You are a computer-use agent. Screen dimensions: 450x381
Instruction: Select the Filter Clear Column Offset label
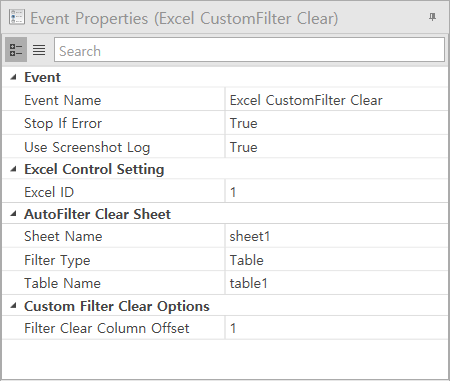(x=107, y=328)
